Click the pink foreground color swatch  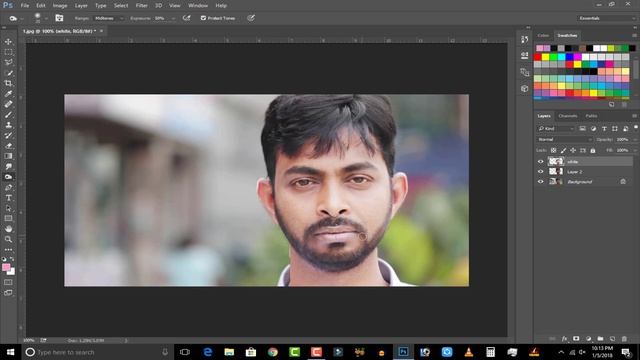(x=6, y=267)
